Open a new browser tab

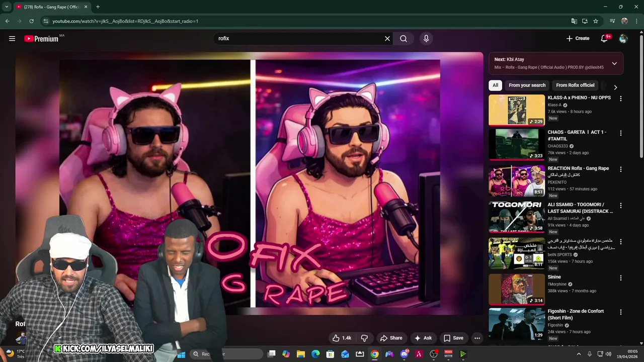[98, 7]
